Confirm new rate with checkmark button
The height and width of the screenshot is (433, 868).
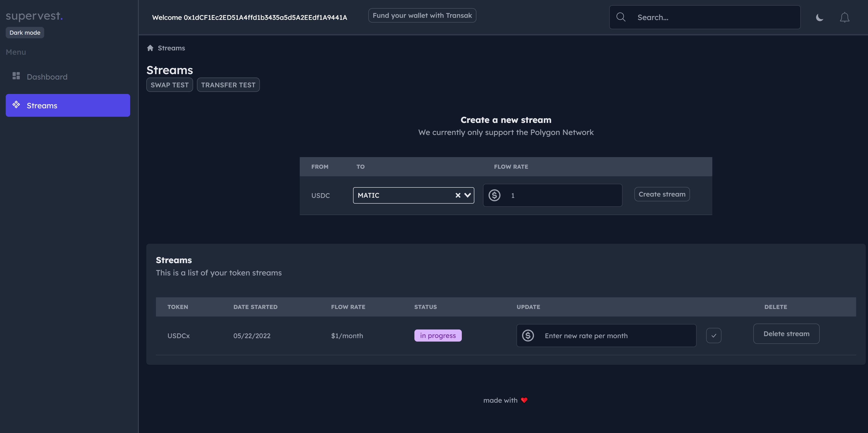tap(714, 335)
